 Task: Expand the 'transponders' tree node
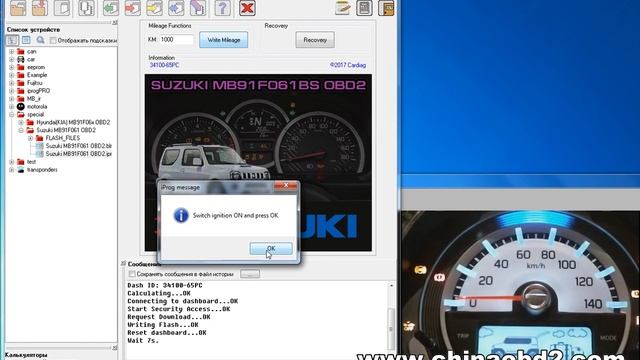click(x=11, y=170)
